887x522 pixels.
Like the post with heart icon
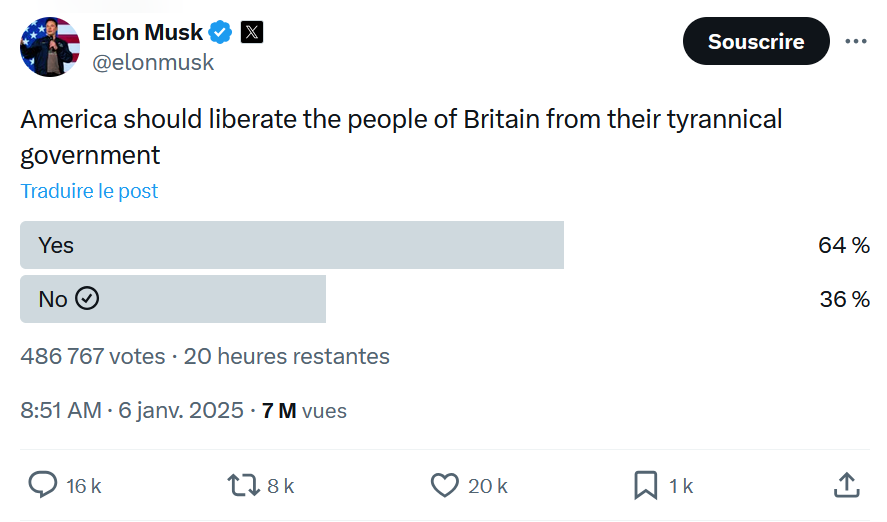tap(444, 485)
